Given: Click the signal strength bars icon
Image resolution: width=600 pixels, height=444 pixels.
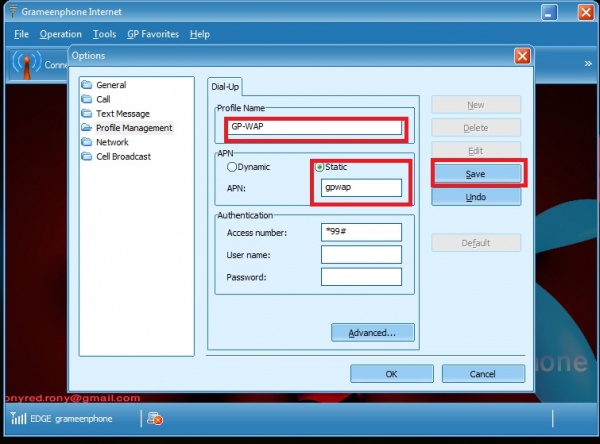Looking at the screenshot, I should [18, 418].
